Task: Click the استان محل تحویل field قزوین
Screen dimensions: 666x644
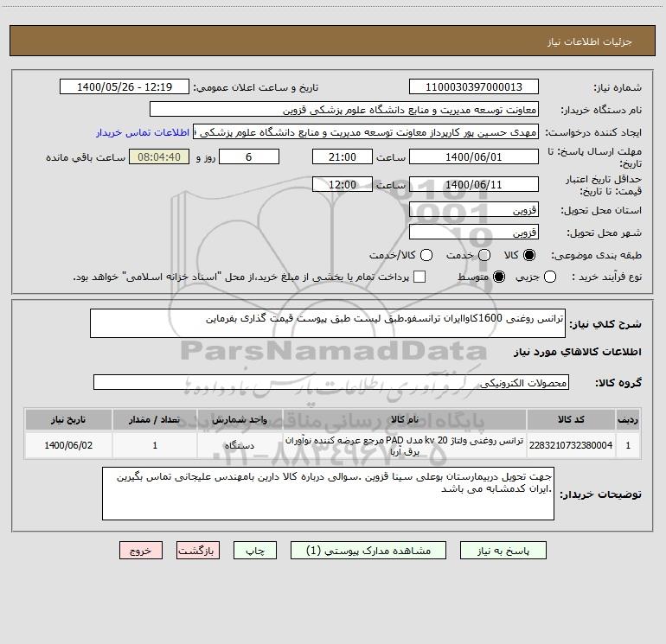Action: tap(474, 209)
